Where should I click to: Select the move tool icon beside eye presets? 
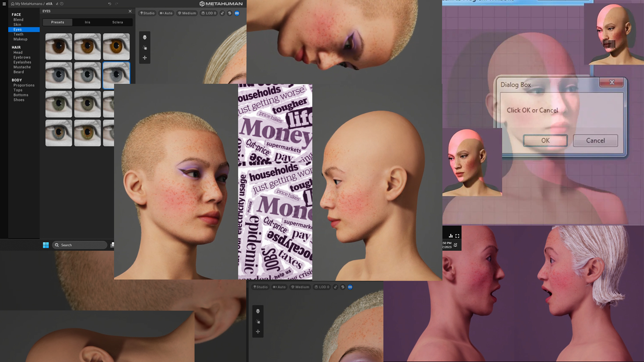pyautogui.click(x=145, y=58)
